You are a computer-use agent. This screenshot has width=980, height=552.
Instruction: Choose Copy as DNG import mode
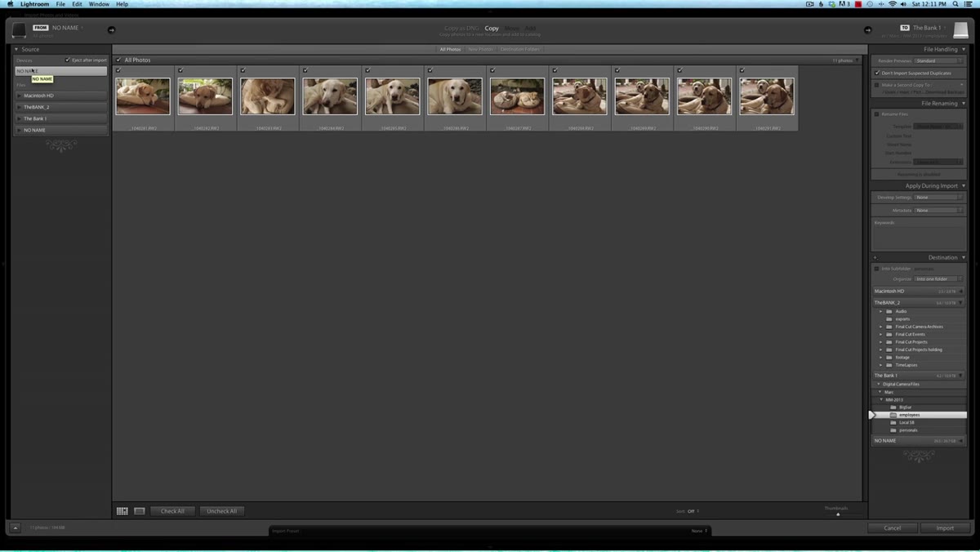[x=461, y=29]
